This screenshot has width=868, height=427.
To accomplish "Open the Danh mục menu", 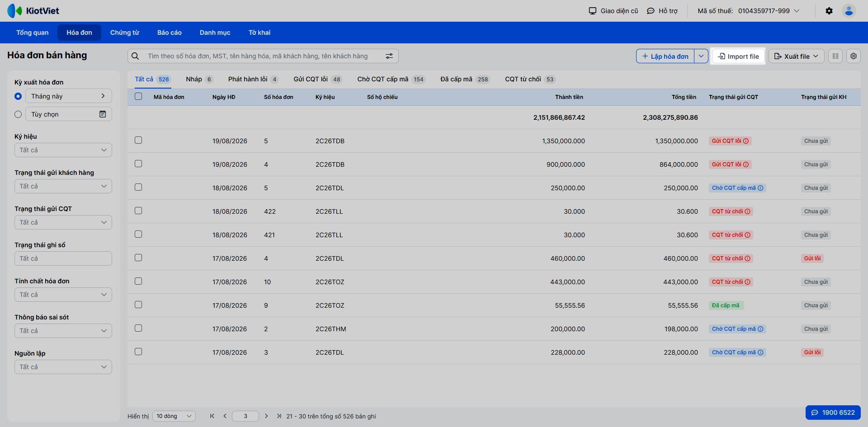I will (x=215, y=33).
